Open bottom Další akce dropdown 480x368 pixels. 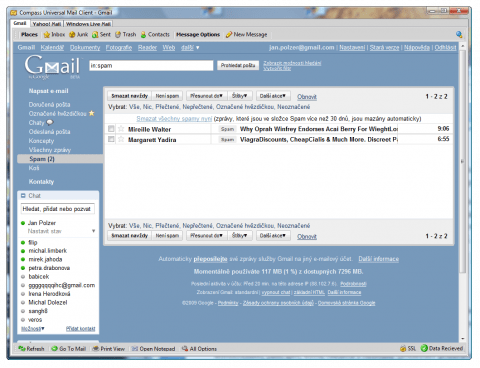tap(273, 236)
